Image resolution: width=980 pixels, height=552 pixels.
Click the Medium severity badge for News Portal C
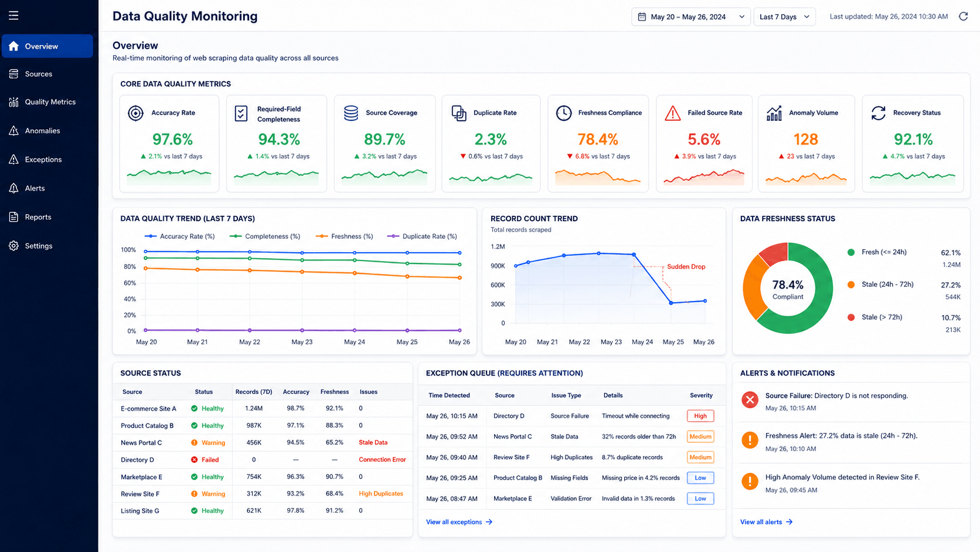pos(700,436)
